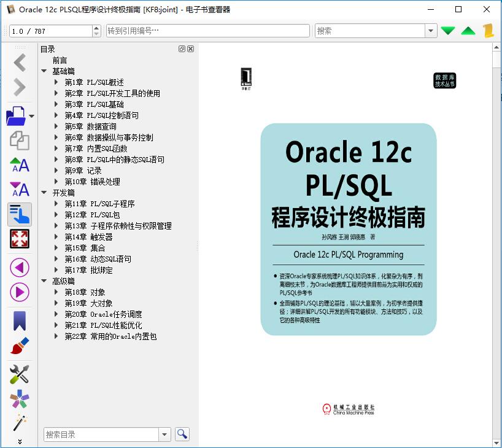Find next match green down arrow
The height and width of the screenshot is (448, 502).
(448, 31)
